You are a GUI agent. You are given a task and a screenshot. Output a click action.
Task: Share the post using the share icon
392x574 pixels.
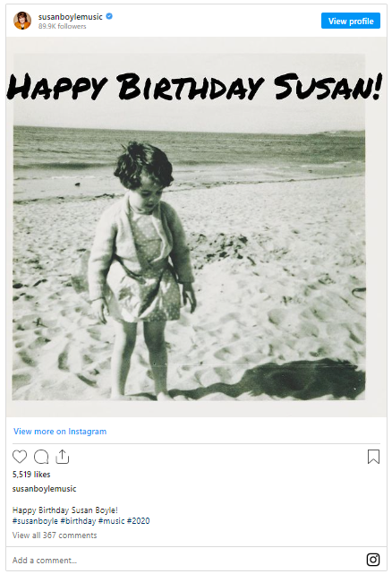63,457
